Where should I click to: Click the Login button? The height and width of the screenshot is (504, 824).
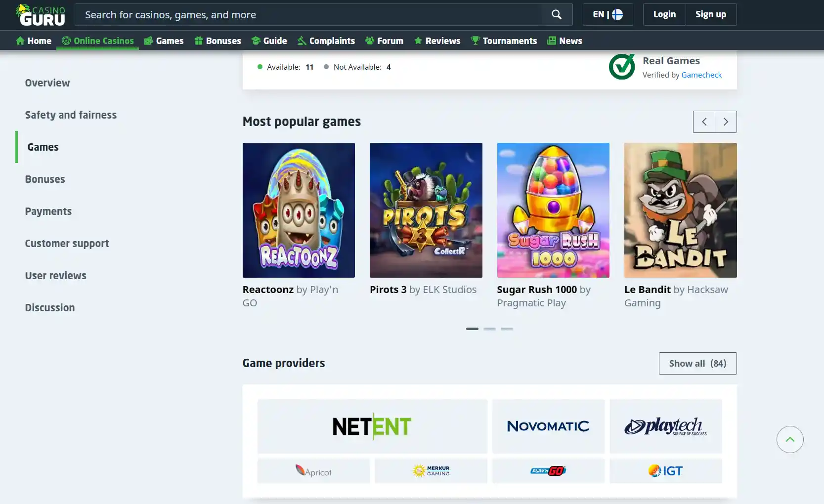click(x=664, y=15)
